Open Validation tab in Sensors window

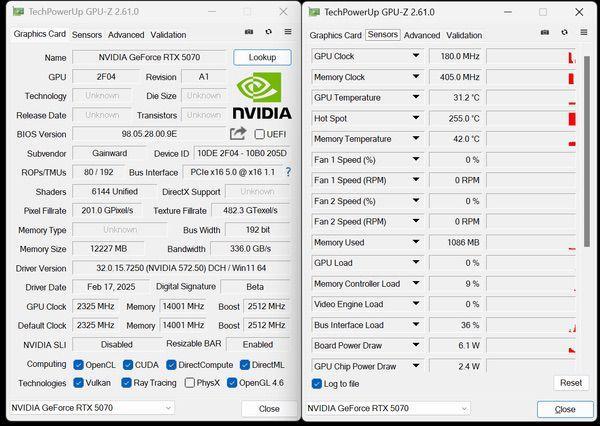coord(464,35)
